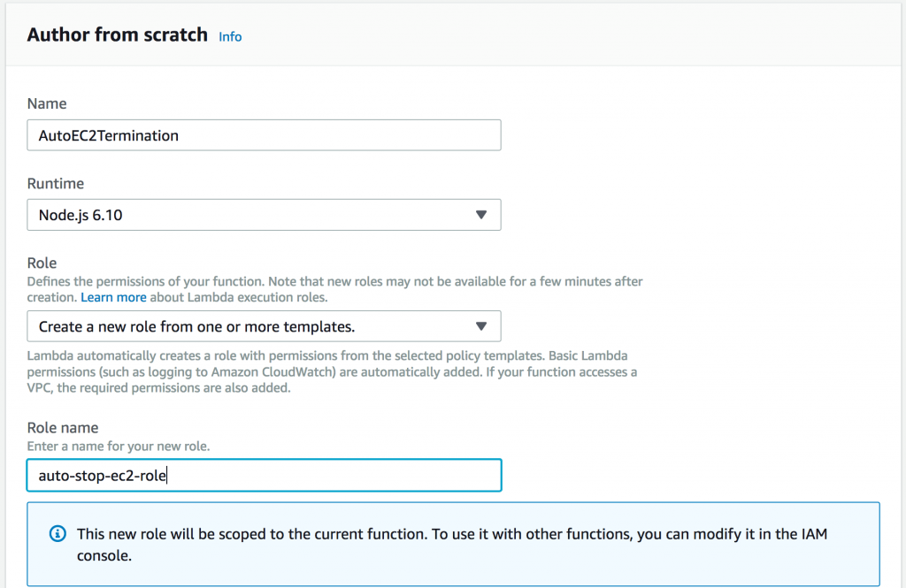Click the Name field label

[47, 103]
